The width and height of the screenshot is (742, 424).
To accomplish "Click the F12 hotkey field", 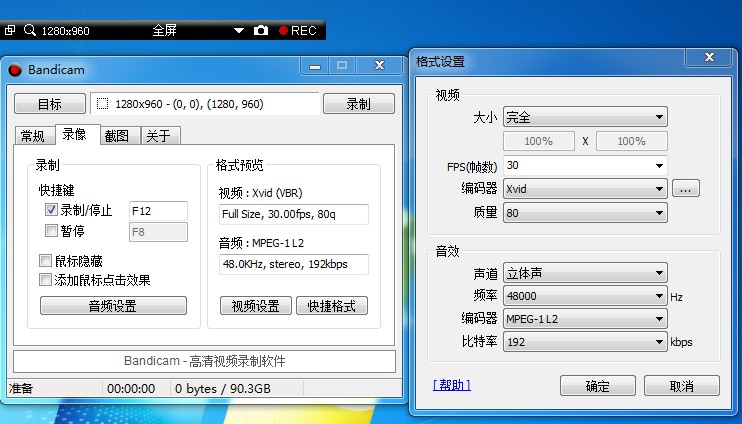I will point(158,211).
